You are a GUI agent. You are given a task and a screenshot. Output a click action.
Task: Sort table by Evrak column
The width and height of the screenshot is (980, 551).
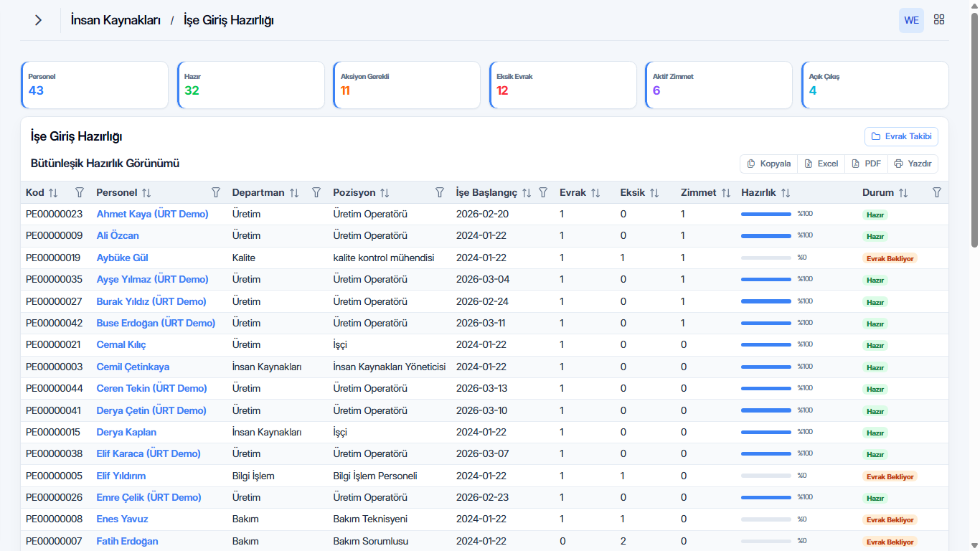[x=595, y=192]
